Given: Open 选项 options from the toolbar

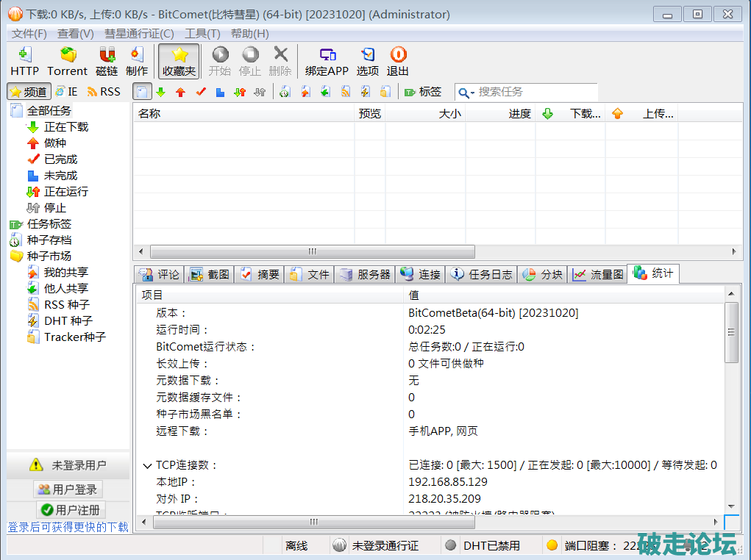Looking at the screenshot, I should 367,60.
